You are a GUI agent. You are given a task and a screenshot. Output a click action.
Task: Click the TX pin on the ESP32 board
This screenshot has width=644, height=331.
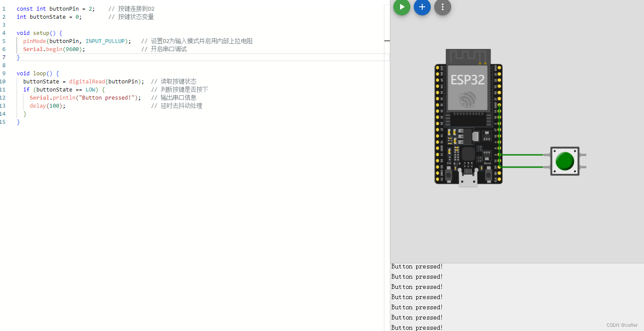click(499, 86)
